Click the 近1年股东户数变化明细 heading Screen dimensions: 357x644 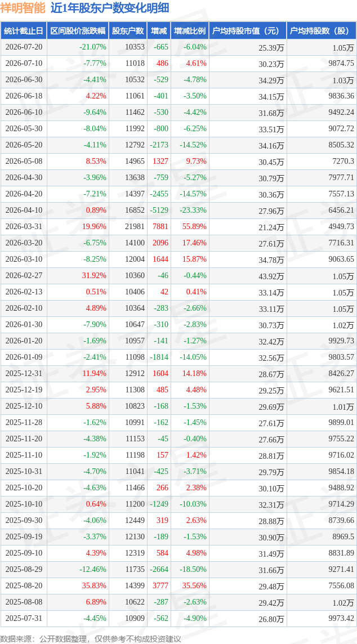110,8
